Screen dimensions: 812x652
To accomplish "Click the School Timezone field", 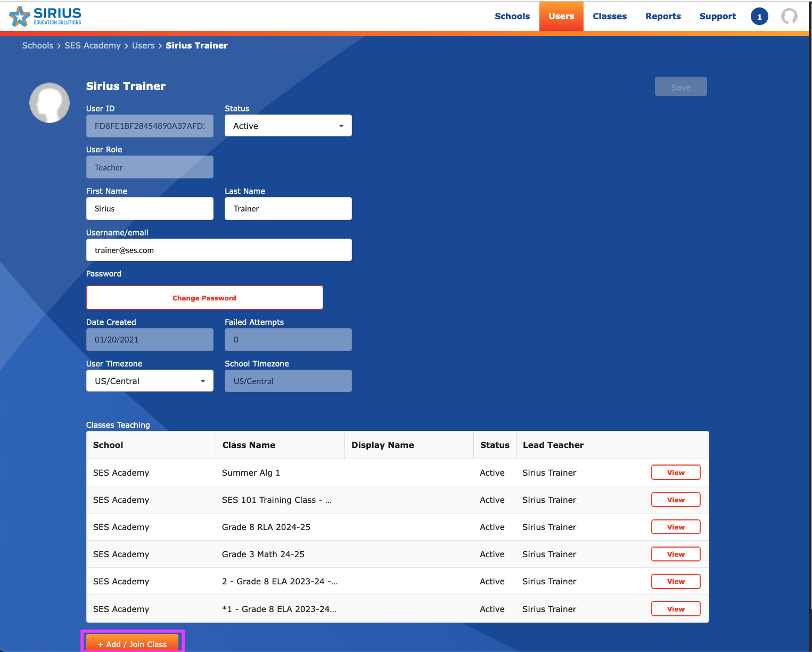I will tap(288, 381).
